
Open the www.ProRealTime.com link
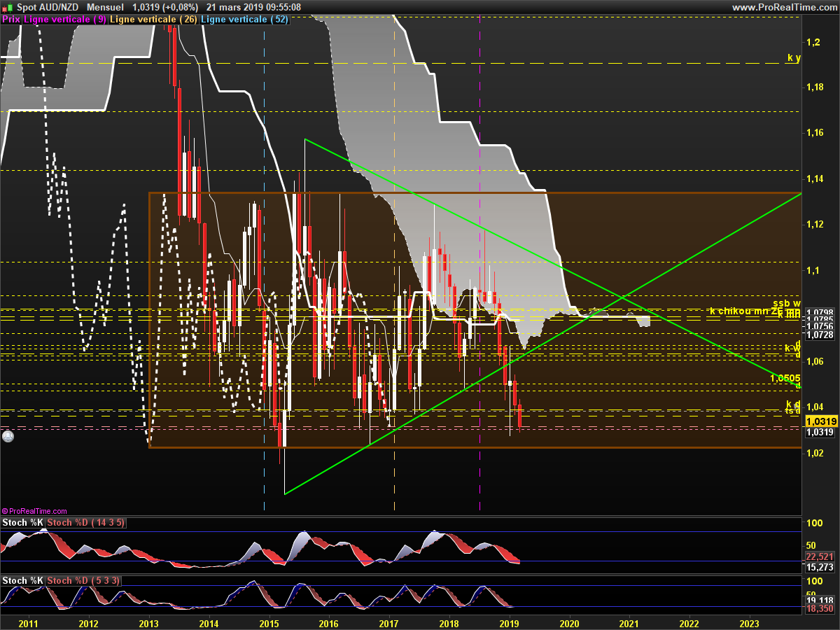(784, 7)
